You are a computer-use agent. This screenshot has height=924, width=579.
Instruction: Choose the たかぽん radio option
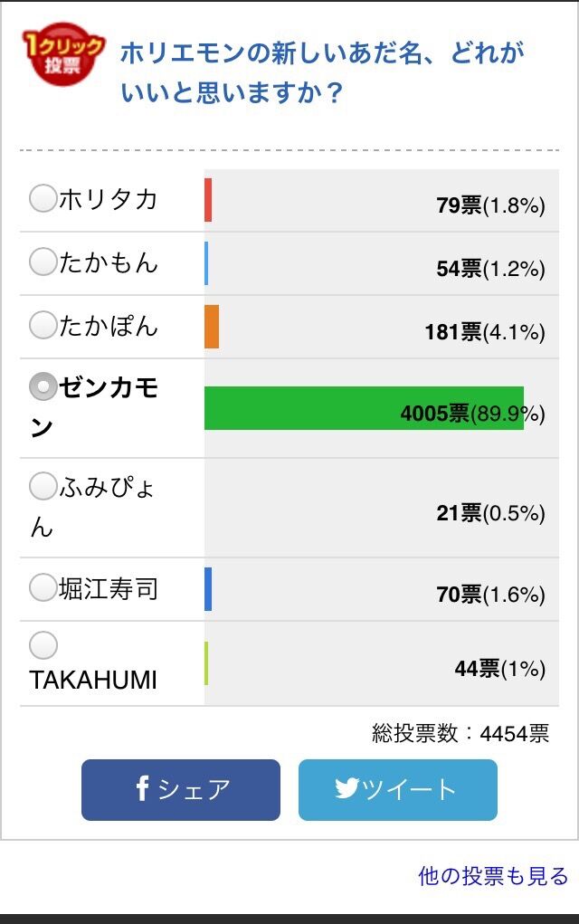click(43, 325)
